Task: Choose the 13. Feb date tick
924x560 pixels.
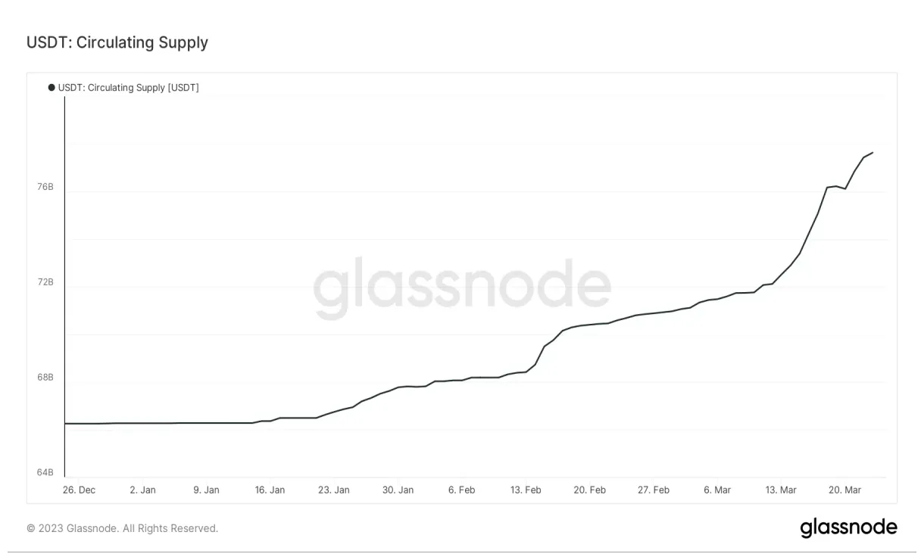Action: pos(525,490)
